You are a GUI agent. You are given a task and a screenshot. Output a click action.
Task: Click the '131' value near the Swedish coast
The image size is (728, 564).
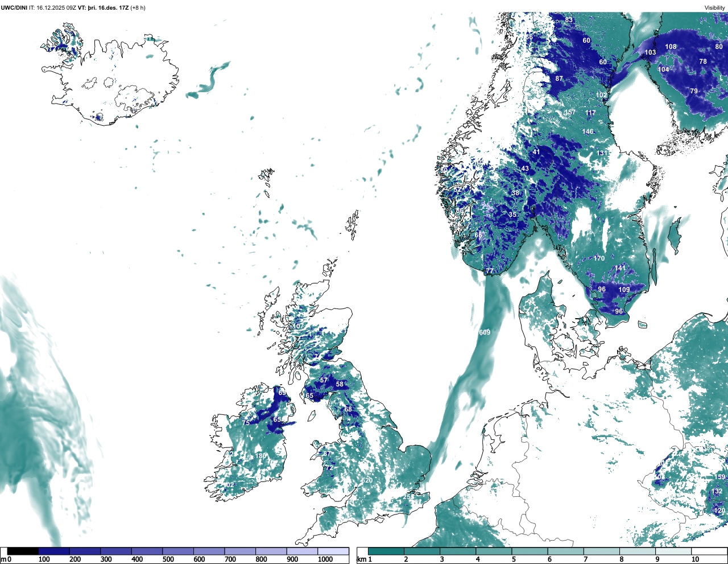pos(602,153)
